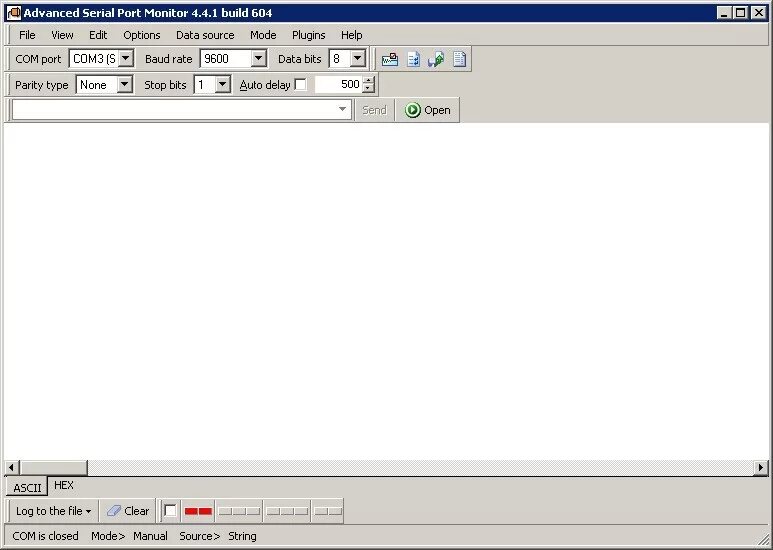The image size is (773, 550).
Task: Decrease the auto delay value with down arrow
Action: [368, 89]
